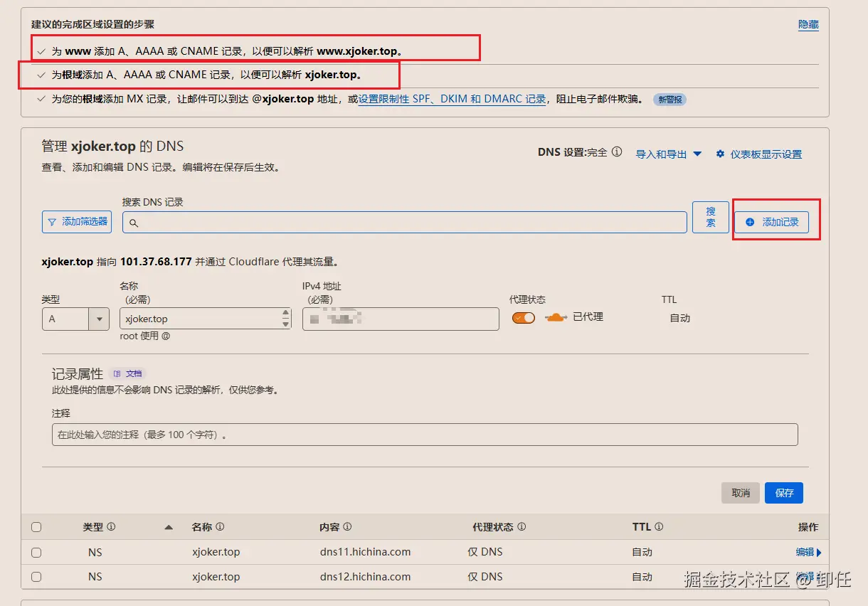The width and height of the screenshot is (868, 606).
Task: Click dns12.hichina.com cell text
Action: 365,577
